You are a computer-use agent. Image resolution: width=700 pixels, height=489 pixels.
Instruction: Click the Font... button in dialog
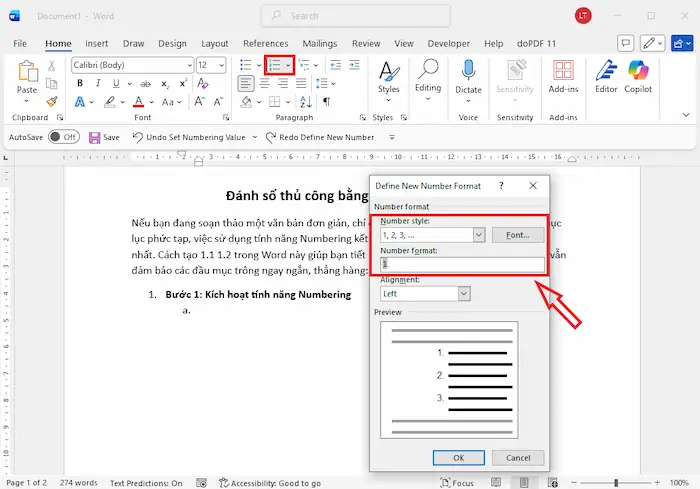tap(518, 234)
